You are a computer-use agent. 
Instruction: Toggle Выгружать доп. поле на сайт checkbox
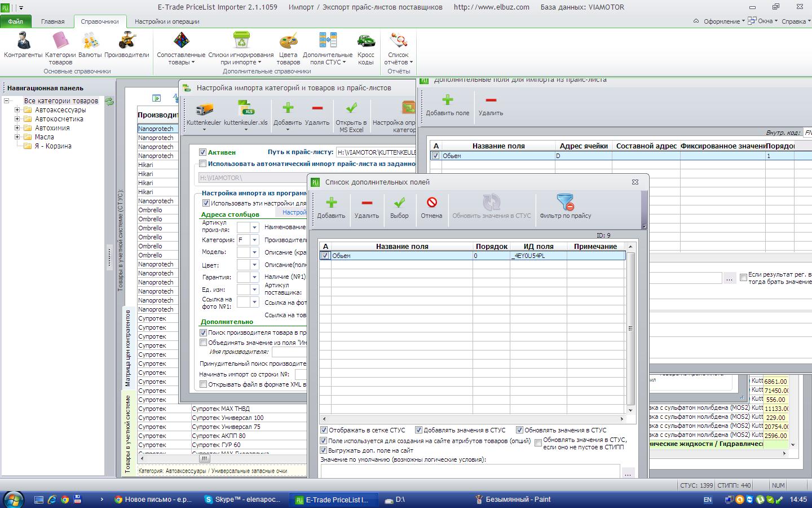click(324, 450)
